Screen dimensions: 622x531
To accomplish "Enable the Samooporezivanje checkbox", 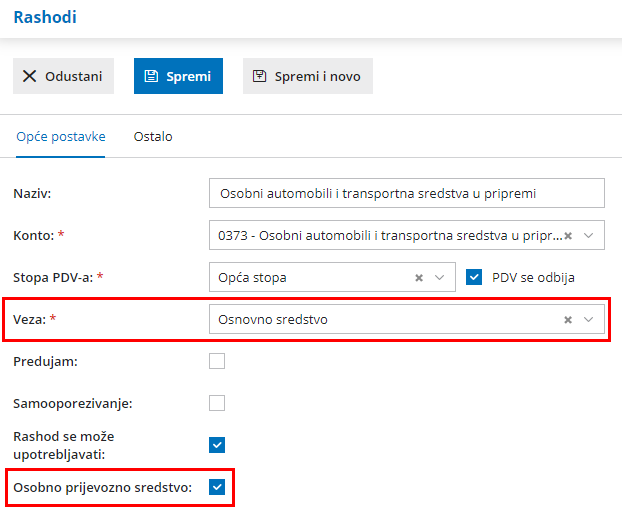I will (x=217, y=403).
